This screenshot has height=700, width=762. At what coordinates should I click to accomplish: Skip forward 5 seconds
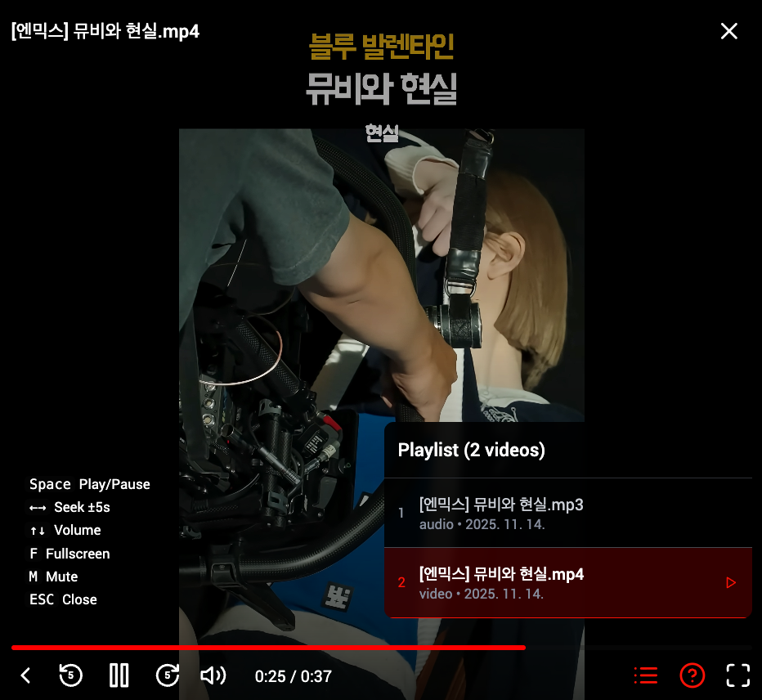point(168,675)
